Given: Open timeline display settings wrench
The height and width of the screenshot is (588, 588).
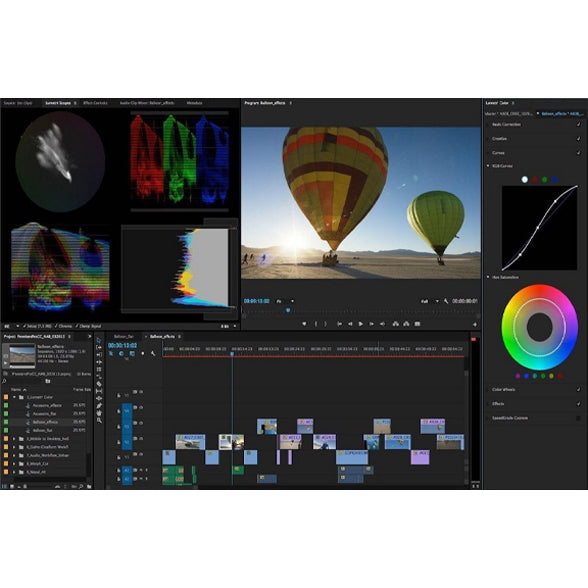Looking at the screenshot, I should click(x=153, y=354).
